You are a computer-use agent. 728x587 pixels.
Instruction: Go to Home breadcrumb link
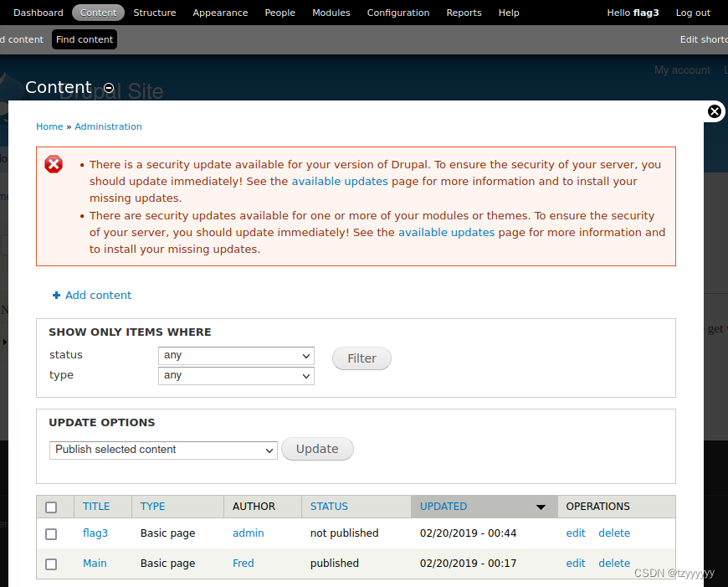click(x=49, y=126)
